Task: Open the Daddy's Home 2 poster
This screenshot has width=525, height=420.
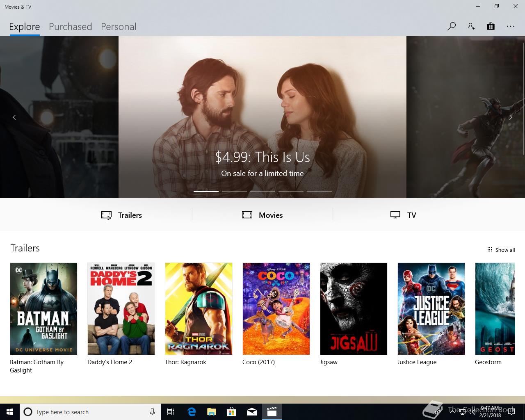Action: point(121,309)
